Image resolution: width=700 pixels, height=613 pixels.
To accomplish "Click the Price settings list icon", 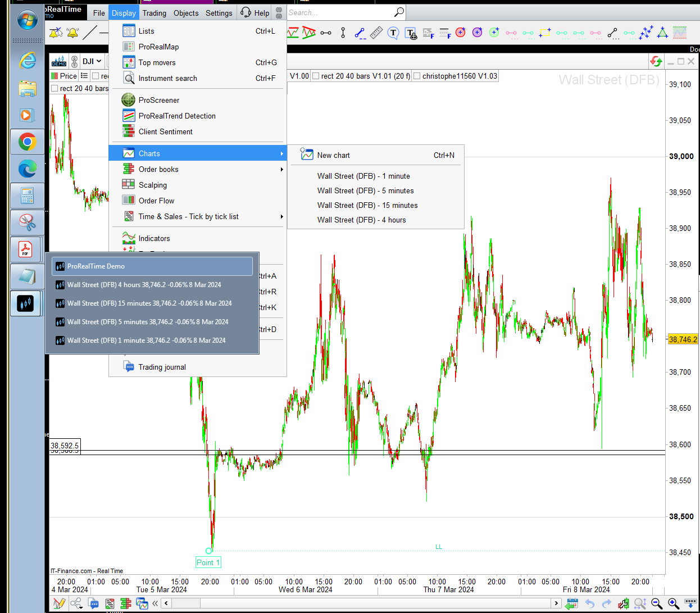I will coord(84,75).
